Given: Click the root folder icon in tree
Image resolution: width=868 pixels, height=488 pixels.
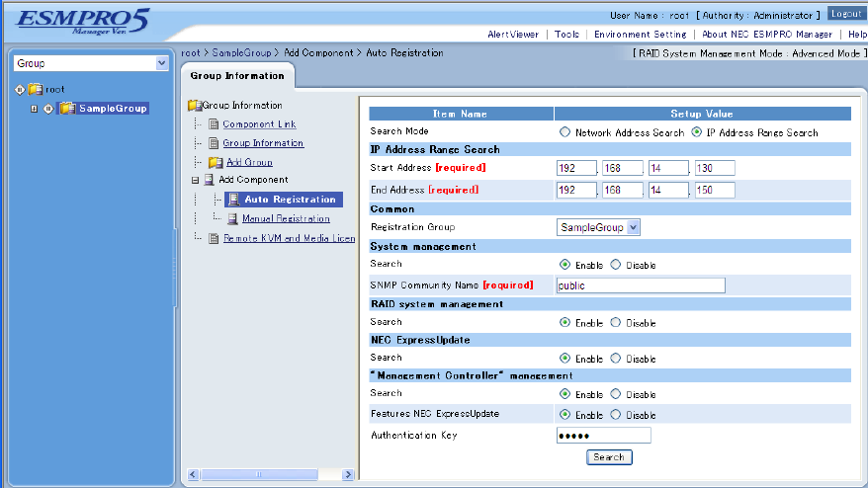Looking at the screenshot, I should pyautogui.click(x=36, y=89).
